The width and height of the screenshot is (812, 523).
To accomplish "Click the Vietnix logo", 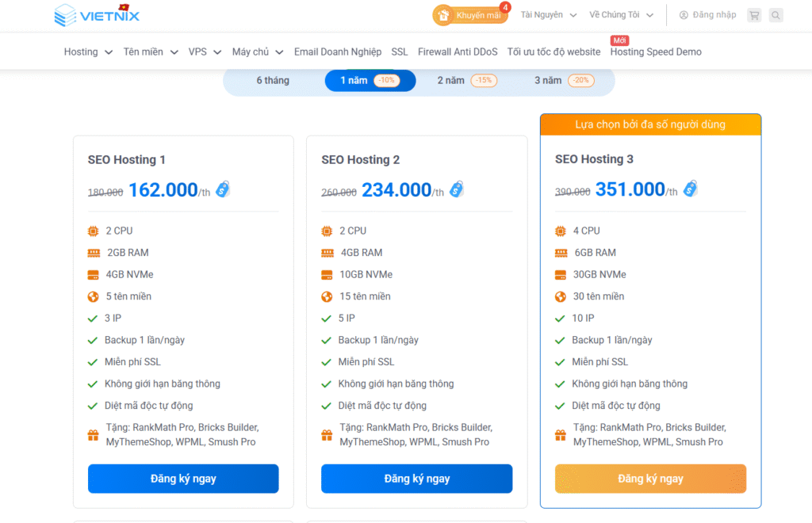I will [97, 15].
